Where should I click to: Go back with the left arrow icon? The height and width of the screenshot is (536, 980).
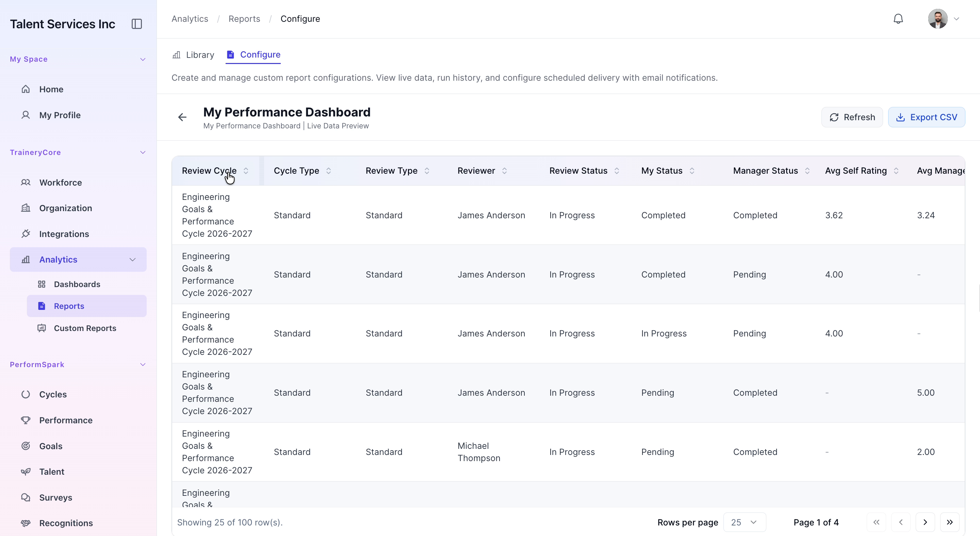(183, 117)
